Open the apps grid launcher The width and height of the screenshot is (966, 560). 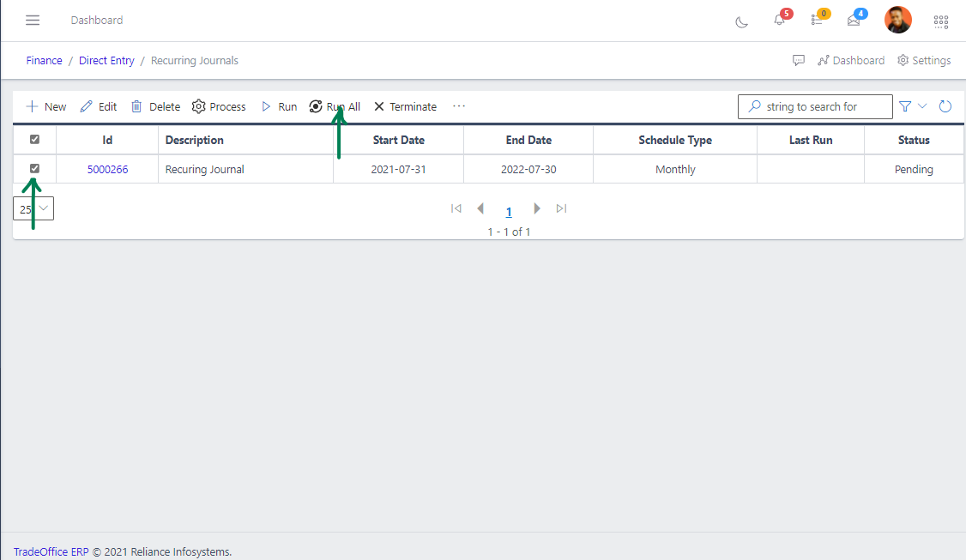click(x=941, y=21)
